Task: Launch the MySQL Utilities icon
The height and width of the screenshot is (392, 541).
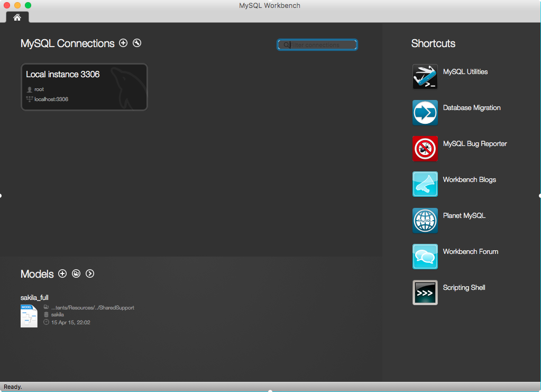Action: tap(425, 77)
